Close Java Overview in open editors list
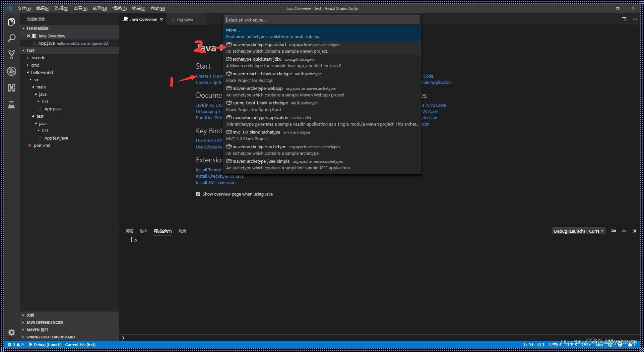 (x=29, y=36)
